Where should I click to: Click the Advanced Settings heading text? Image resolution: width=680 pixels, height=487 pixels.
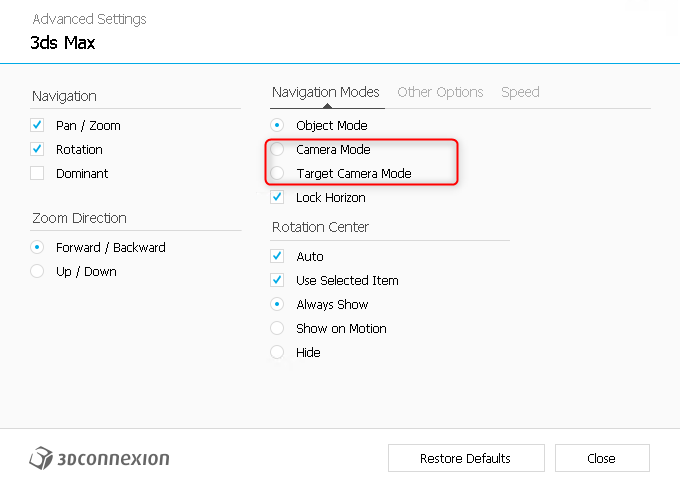click(89, 19)
